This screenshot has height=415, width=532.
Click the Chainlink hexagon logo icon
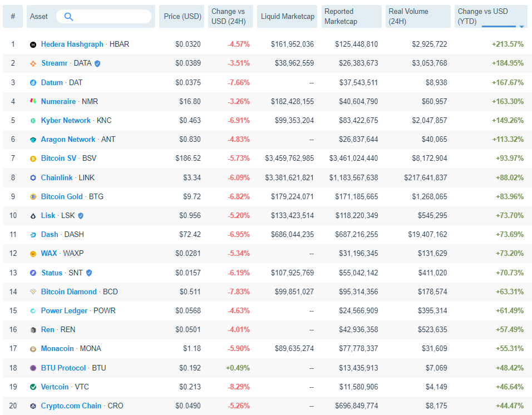click(33, 177)
